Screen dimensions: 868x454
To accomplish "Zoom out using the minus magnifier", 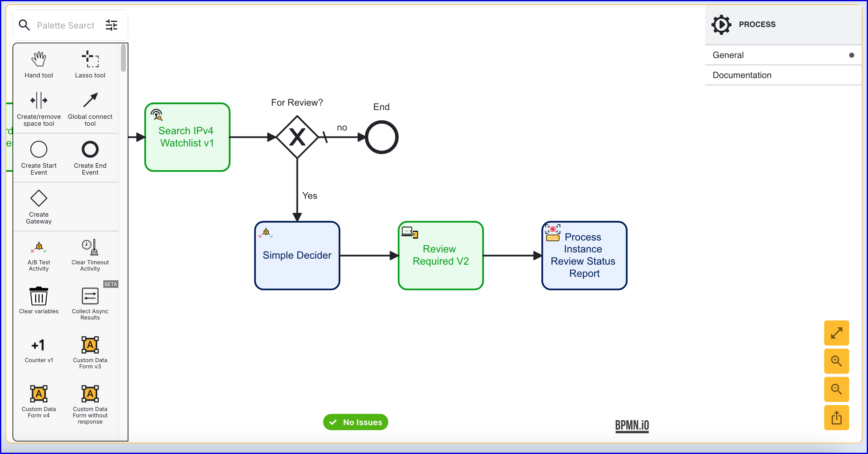I will [x=836, y=389].
